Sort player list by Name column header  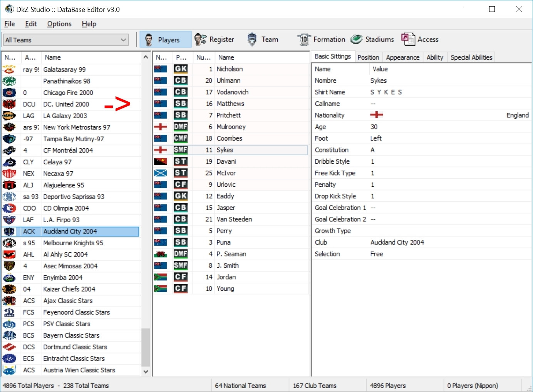click(261, 57)
